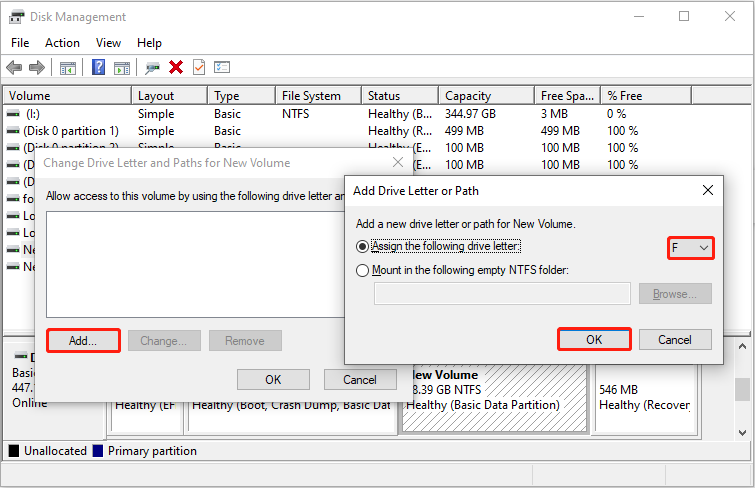
Task: Sort by the Volume column header
Action: coord(67,95)
